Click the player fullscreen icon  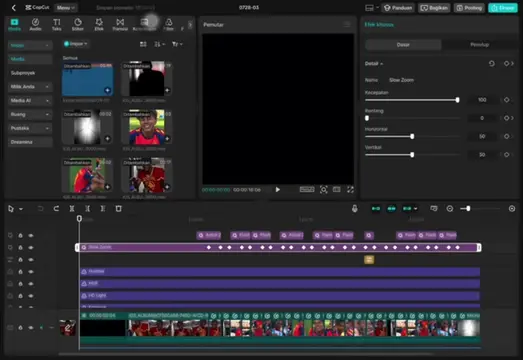[350, 190]
